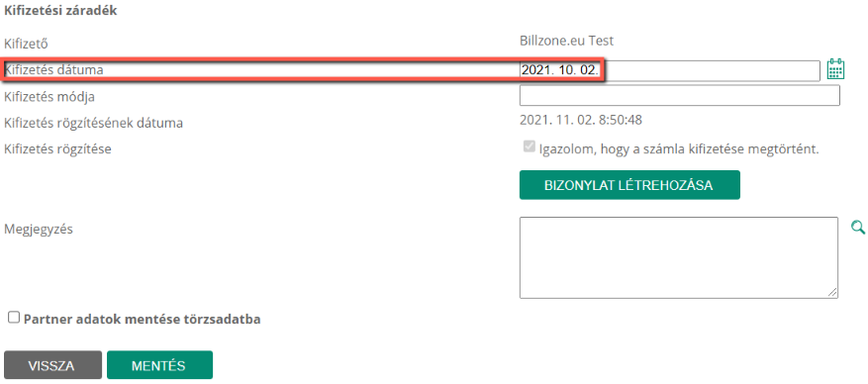Click the recorded timestamp 2021. 11. 02. 8:50:48
This screenshot has height=384, width=868.
point(581,120)
